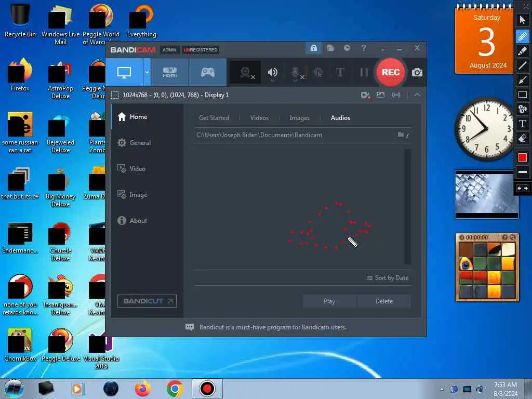This screenshot has height=399, width=532.
Task: Select Game recording mode gamepad icon
Action: [x=208, y=72]
